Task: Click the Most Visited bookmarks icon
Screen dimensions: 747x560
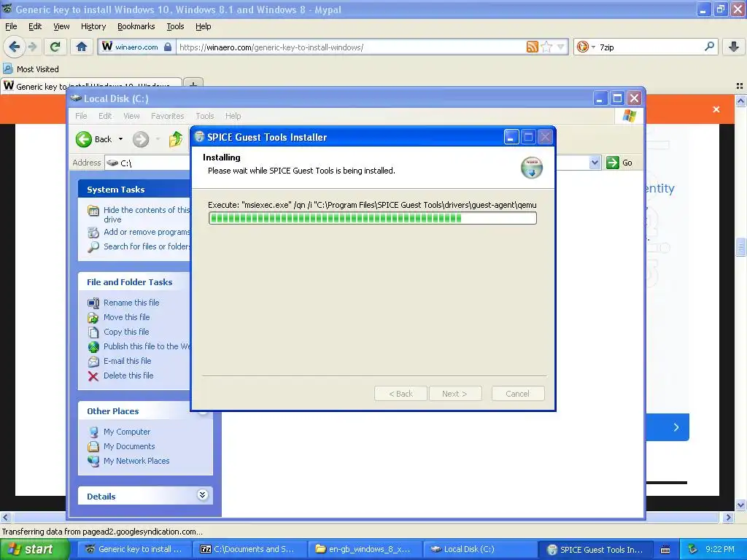Action: [x=7, y=69]
